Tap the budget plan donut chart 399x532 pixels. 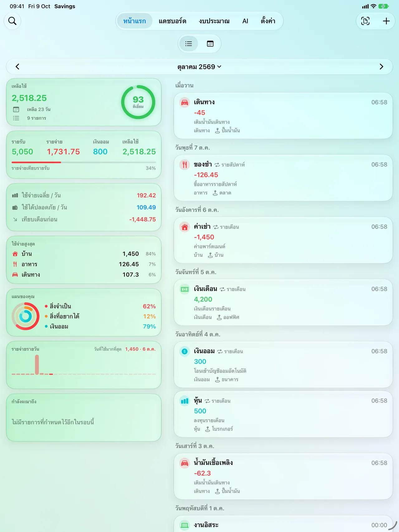click(26, 316)
